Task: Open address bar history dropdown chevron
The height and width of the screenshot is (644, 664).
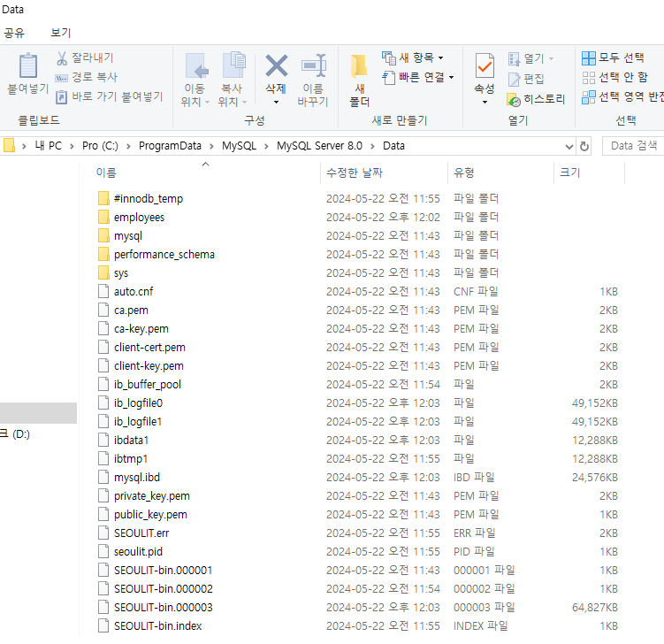Action: pyautogui.click(x=569, y=147)
